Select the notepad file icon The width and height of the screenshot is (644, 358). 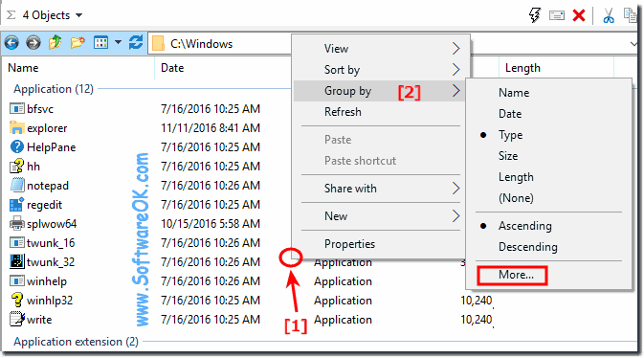click(x=17, y=185)
